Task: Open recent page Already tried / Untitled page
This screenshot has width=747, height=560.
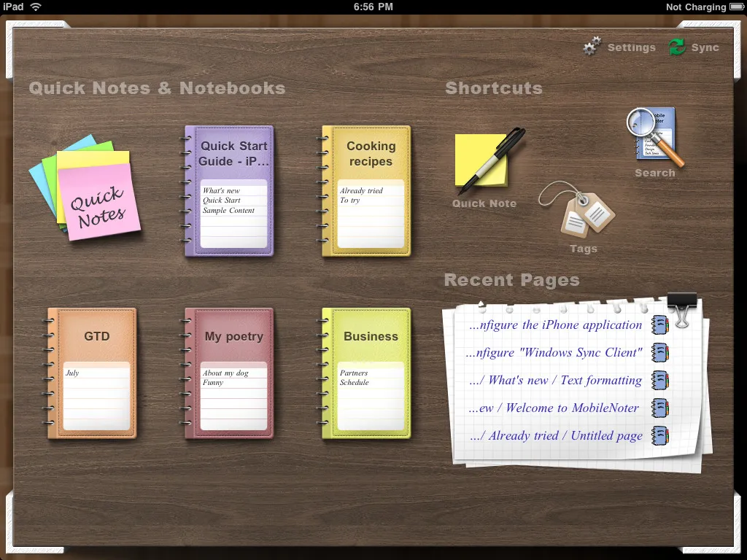Action: [x=557, y=436]
